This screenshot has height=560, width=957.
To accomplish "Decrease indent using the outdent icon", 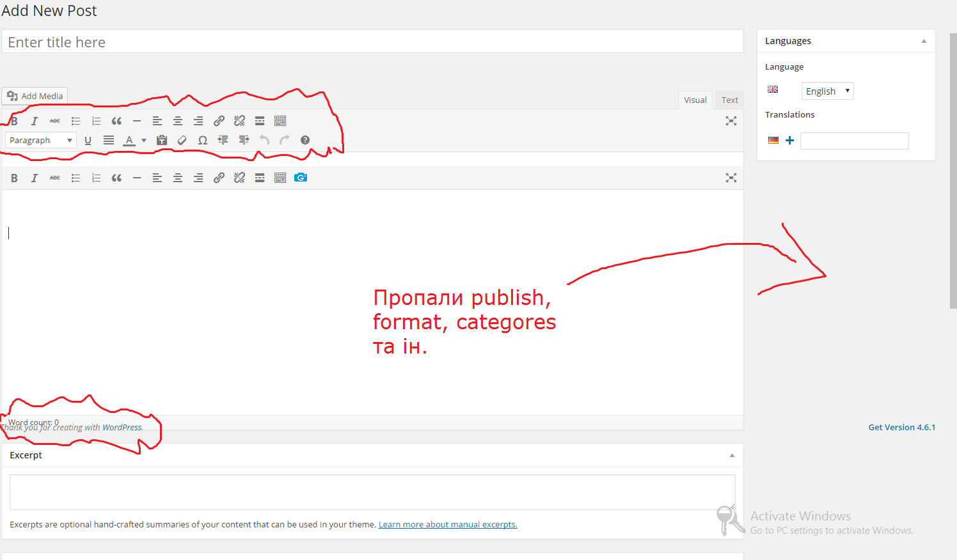I will click(223, 140).
